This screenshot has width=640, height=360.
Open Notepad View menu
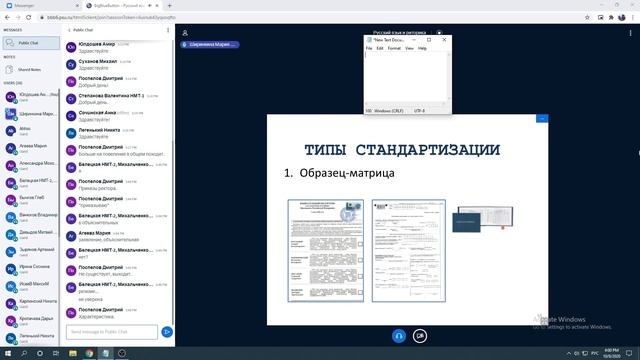(409, 48)
